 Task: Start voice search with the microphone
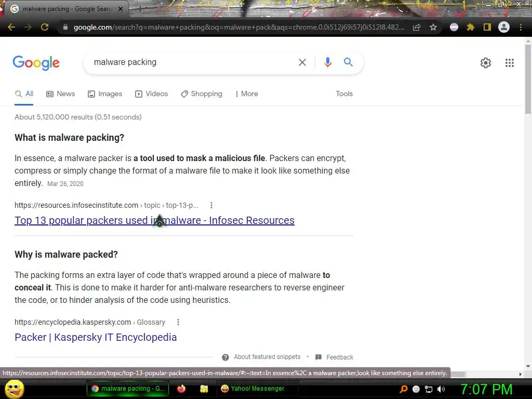click(x=327, y=62)
